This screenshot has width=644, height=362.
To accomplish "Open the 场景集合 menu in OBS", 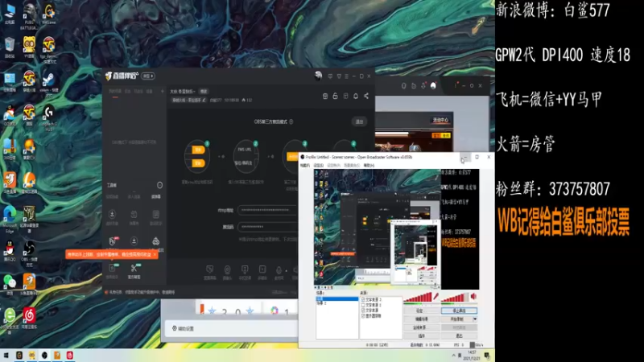I will pos(352,166).
